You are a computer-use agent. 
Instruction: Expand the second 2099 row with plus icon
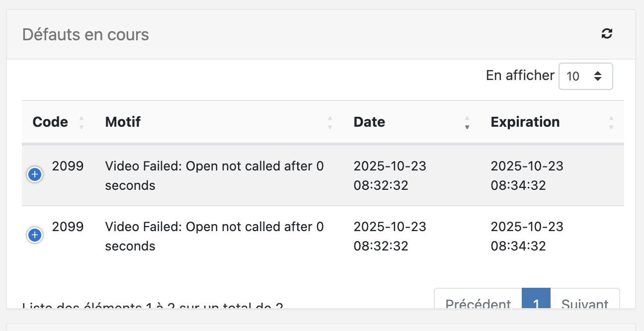[x=35, y=235]
